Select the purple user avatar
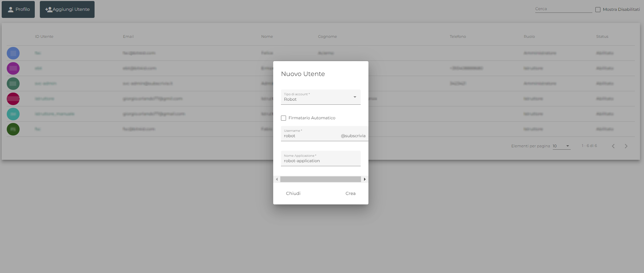644x273 pixels. point(13,68)
